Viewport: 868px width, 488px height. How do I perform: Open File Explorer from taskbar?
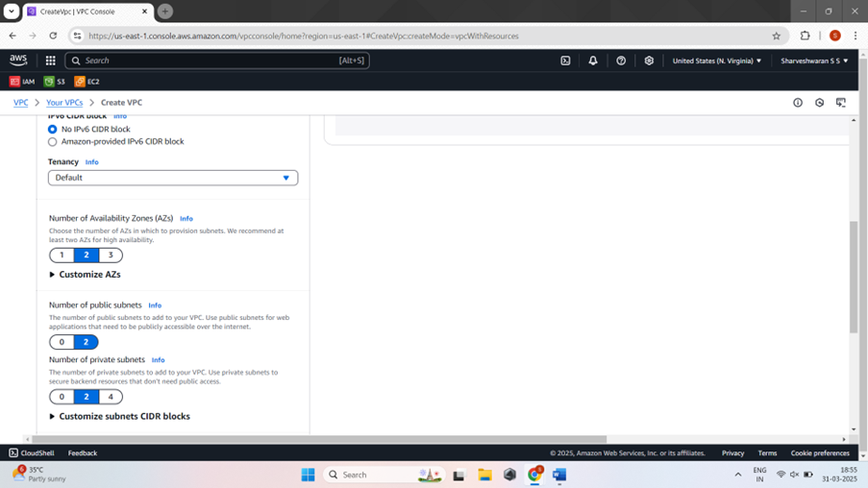coord(484,475)
